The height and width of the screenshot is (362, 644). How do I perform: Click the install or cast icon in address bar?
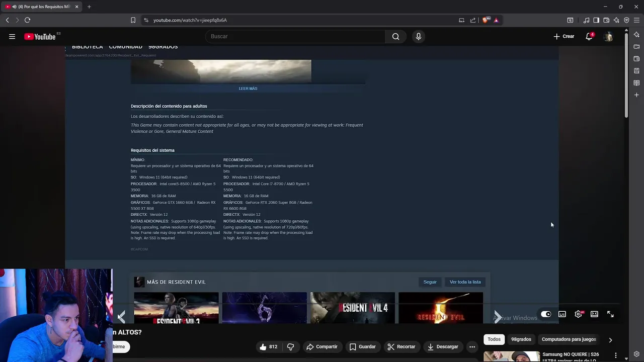[461, 20]
